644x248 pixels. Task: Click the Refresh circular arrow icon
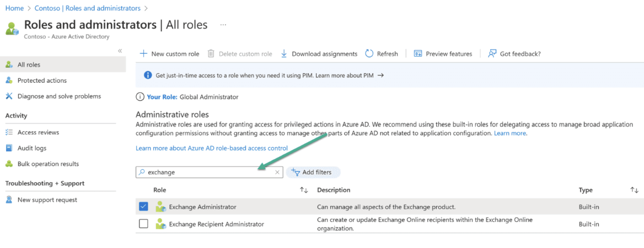(369, 54)
